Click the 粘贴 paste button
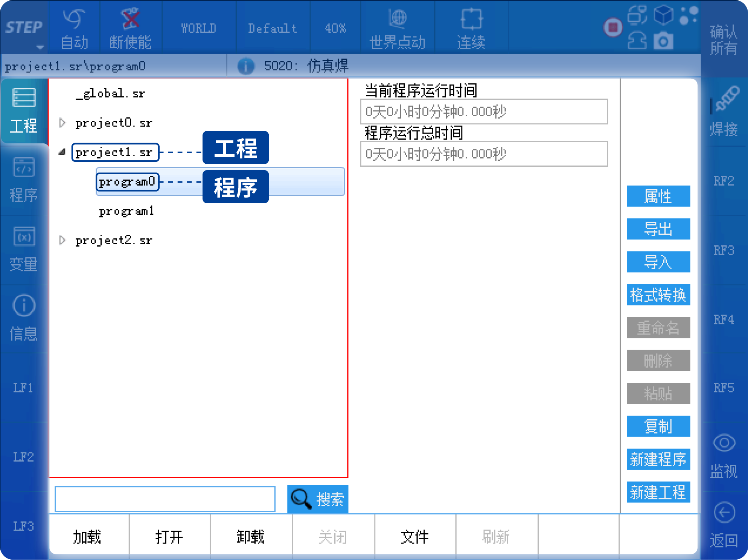748x560 pixels. (658, 393)
